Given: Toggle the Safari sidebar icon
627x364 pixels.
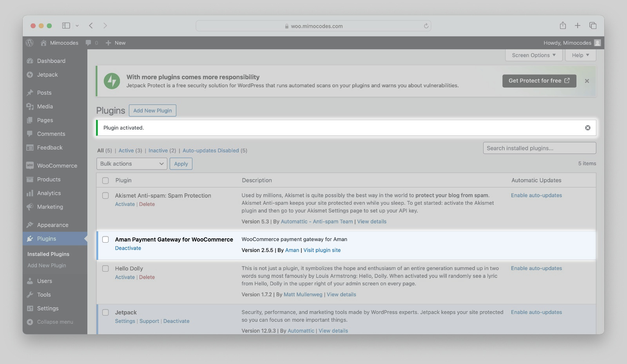Looking at the screenshot, I should pos(66,26).
